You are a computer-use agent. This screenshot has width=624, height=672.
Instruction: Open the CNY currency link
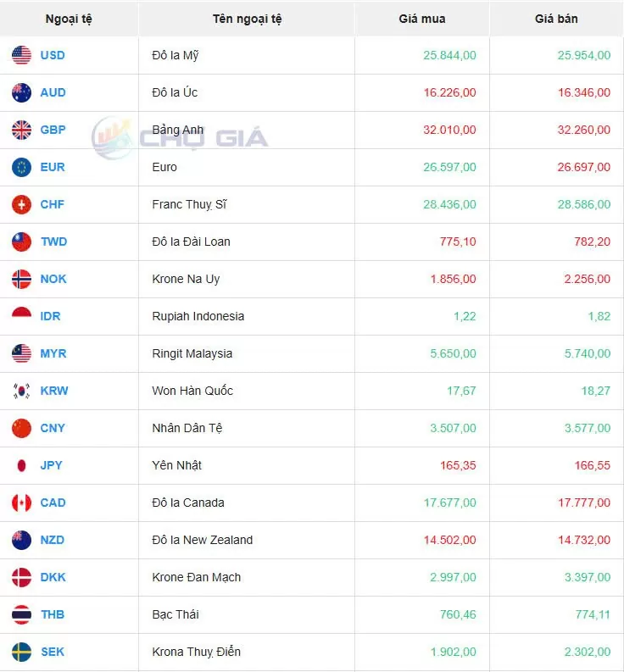[x=53, y=429]
